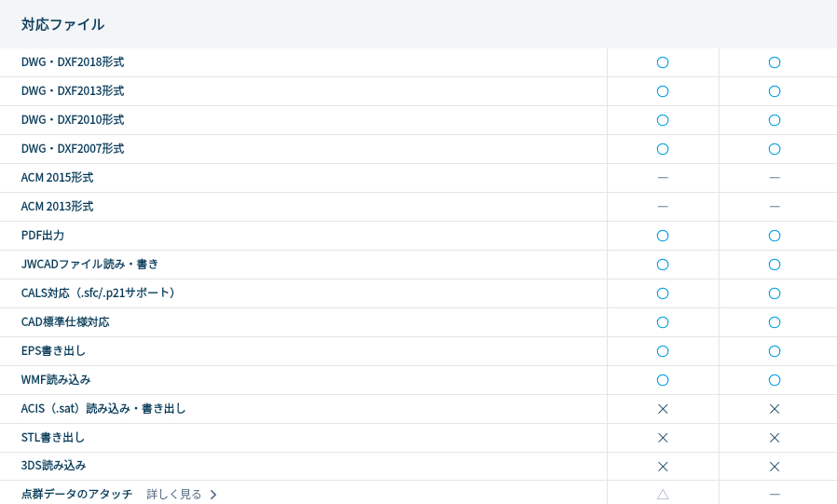Click the DWG・DXF2013形式 row label
The image size is (837, 504).
(73, 91)
